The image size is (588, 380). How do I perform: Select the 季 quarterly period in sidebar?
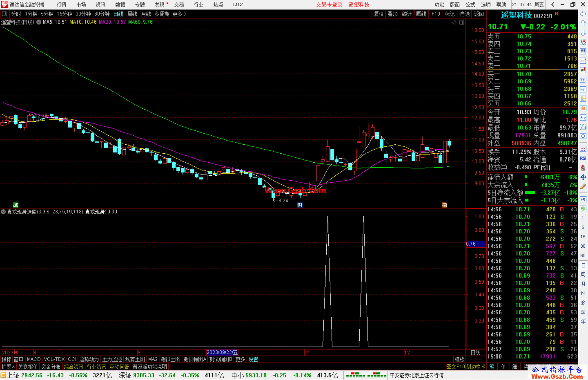point(583,312)
